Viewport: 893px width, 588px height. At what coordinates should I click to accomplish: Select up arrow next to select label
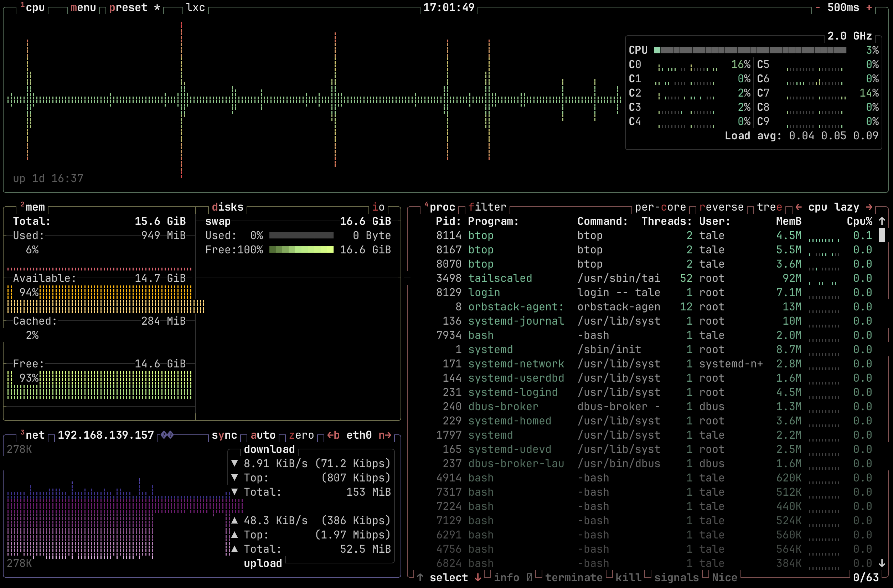420,578
